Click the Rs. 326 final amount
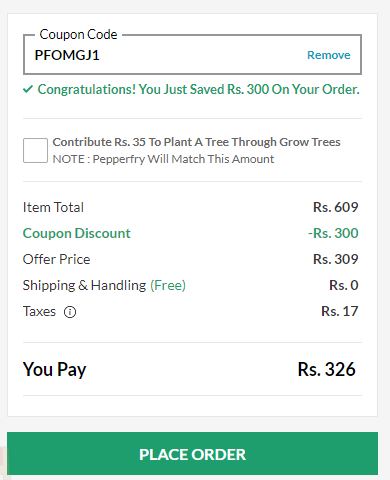Screen dimensions: 390x480 click(327, 369)
